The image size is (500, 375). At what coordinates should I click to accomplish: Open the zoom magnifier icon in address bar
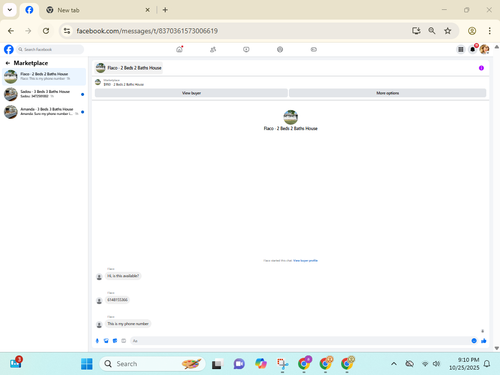pyautogui.click(x=432, y=31)
